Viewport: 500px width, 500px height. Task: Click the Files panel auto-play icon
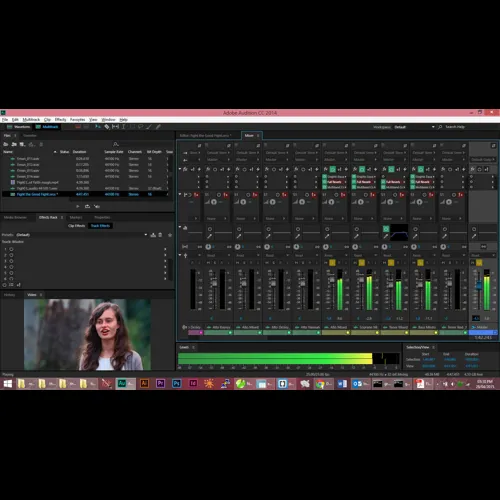[97, 206]
